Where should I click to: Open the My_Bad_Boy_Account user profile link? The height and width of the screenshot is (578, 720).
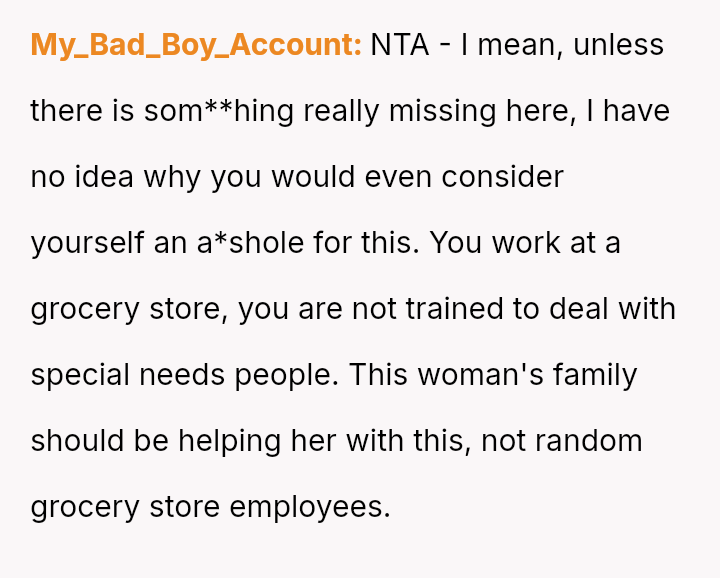tap(196, 45)
